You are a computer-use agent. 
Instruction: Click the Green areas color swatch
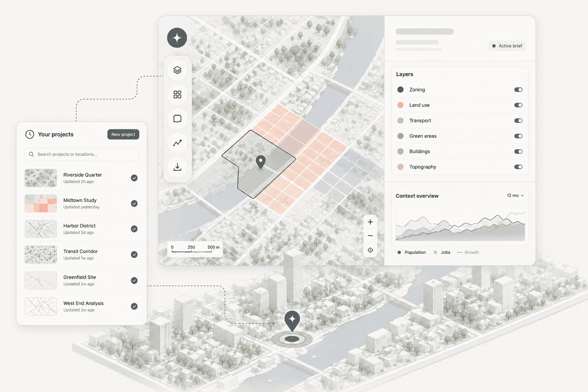[400, 136]
